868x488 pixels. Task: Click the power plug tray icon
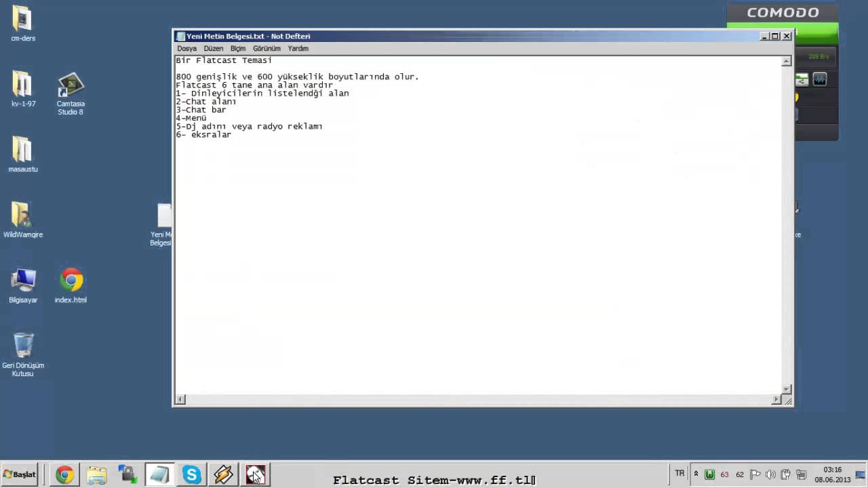pyautogui.click(x=785, y=474)
